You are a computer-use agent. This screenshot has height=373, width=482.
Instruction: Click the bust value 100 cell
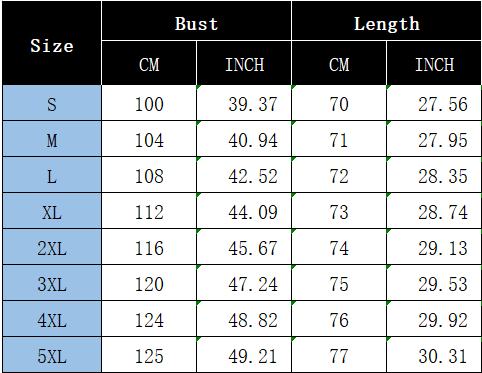pyautogui.click(x=149, y=103)
